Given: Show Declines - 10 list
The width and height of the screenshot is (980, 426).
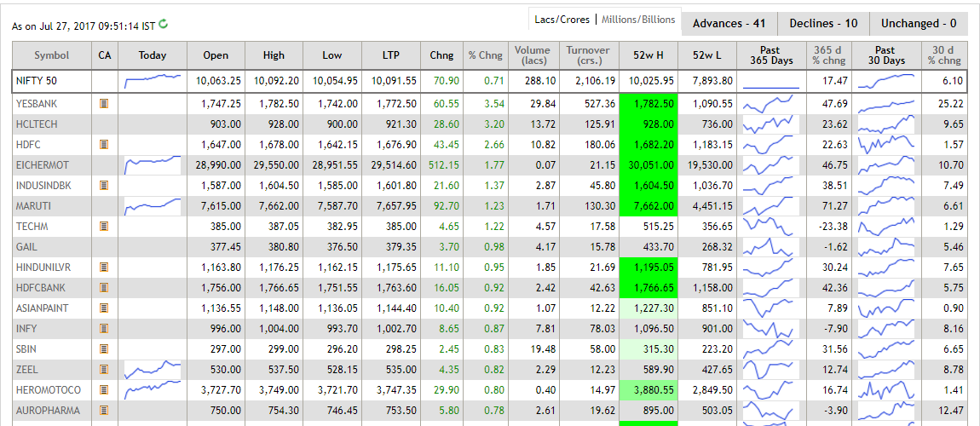Looking at the screenshot, I should pos(823,24).
